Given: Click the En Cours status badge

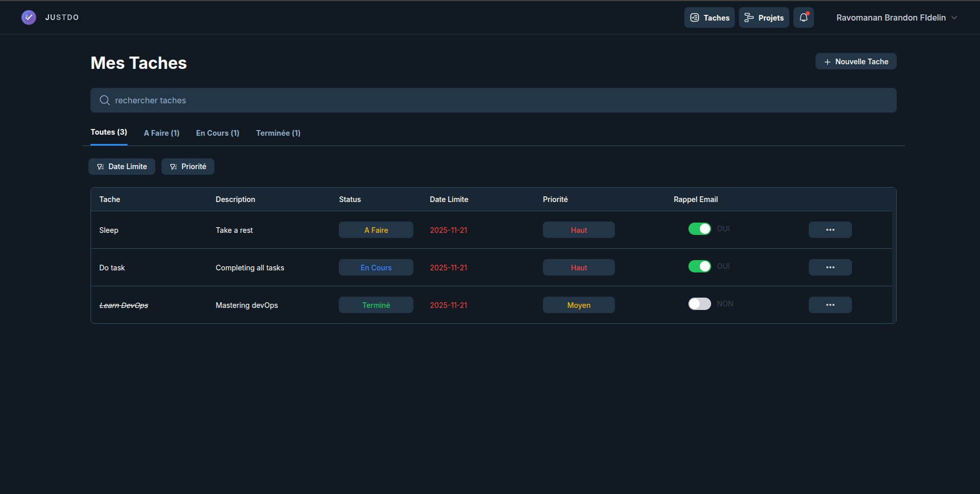Looking at the screenshot, I should pos(376,267).
